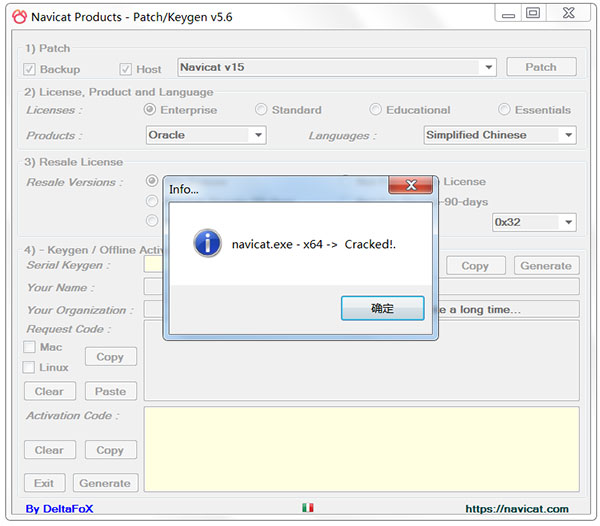
Task: Enable the Linux checkbox
Action: coord(28,367)
